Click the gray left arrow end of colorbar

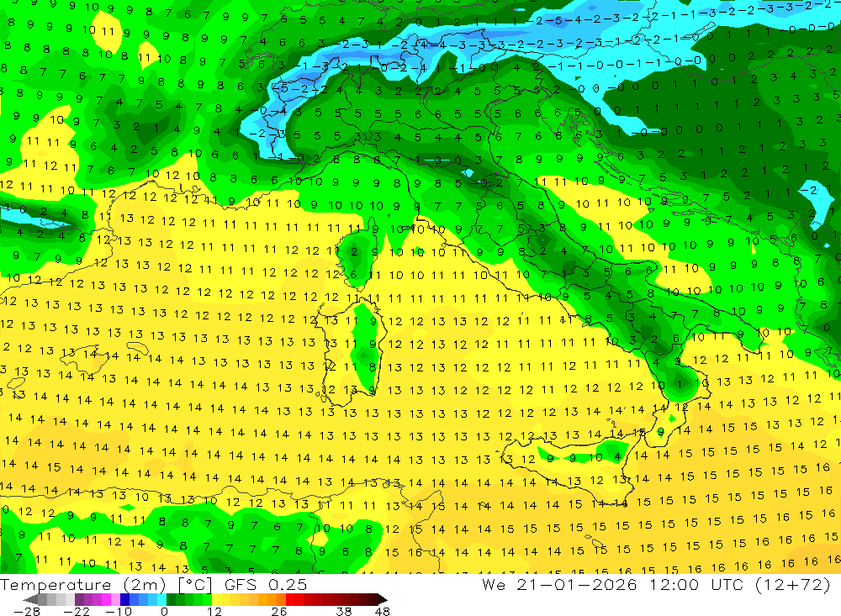pyautogui.click(x=31, y=599)
